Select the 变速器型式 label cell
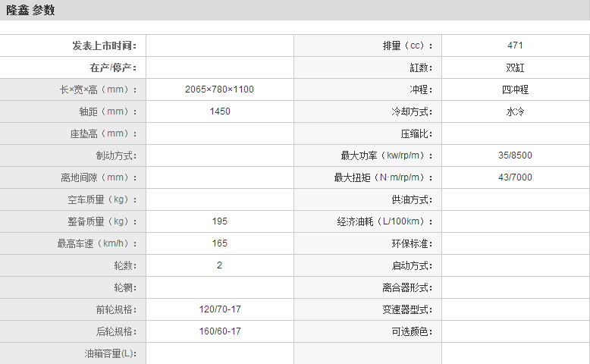This screenshot has width=590, height=364. click(x=407, y=309)
